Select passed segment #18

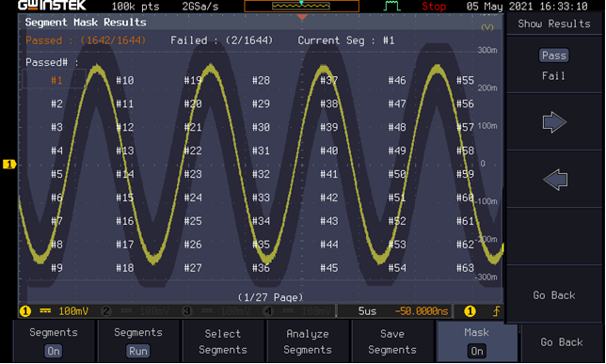(125, 268)
